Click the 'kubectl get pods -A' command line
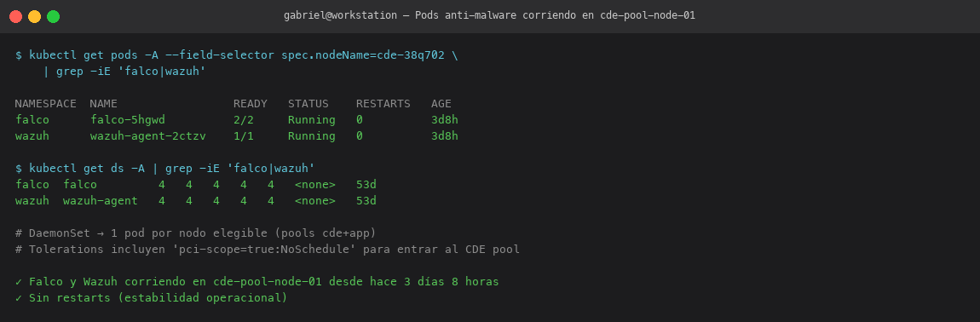The width and height of the screenshot is (980, 322). (236, 55)
